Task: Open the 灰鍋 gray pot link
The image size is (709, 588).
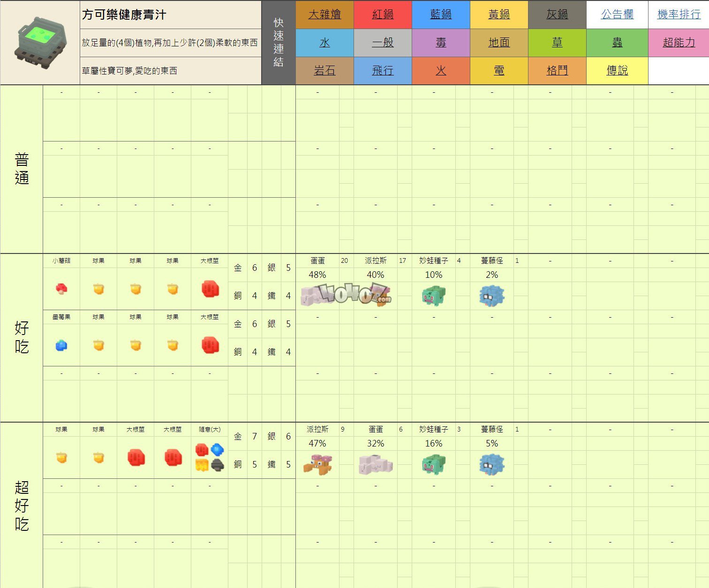Action: click(557, 15)
